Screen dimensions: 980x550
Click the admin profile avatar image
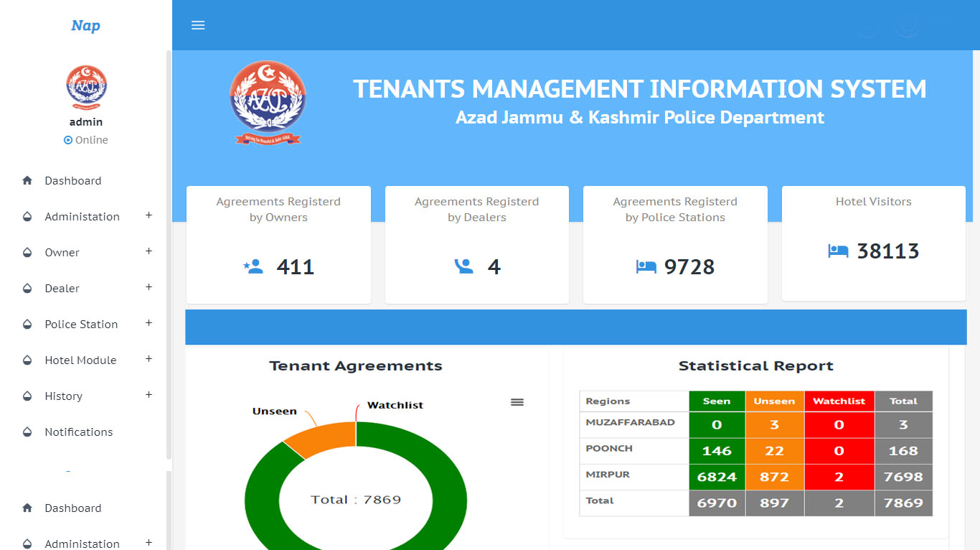coord(86,85)
